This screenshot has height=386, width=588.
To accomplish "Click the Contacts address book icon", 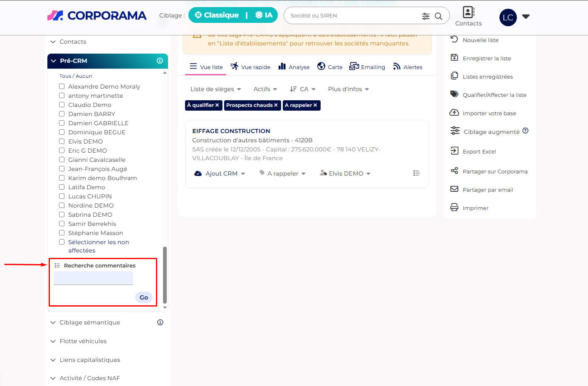I will pyautogui.click(x=468, y=12).
